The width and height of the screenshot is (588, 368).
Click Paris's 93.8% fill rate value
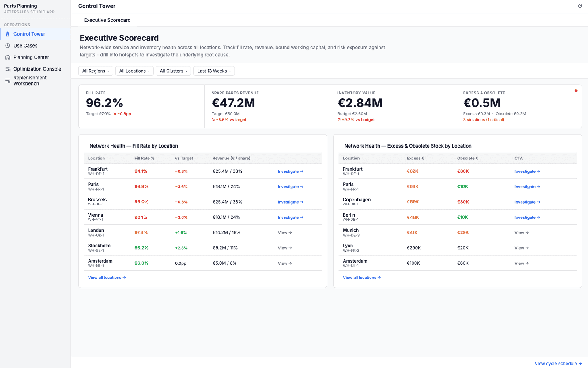(x=141, y=186)
